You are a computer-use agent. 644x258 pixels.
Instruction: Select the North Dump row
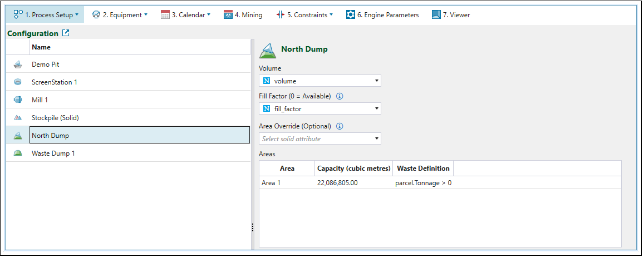(139, 136)
